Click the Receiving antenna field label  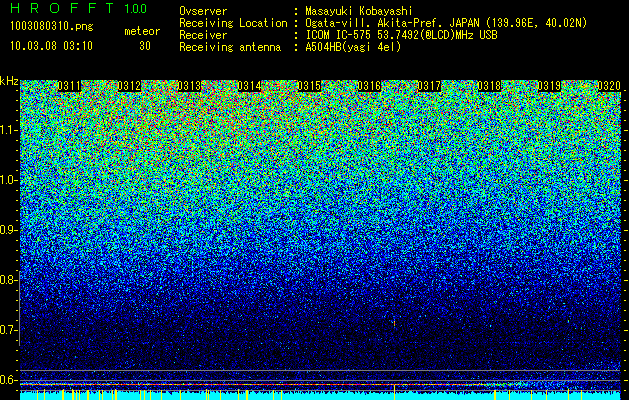(x=230, y=47)
